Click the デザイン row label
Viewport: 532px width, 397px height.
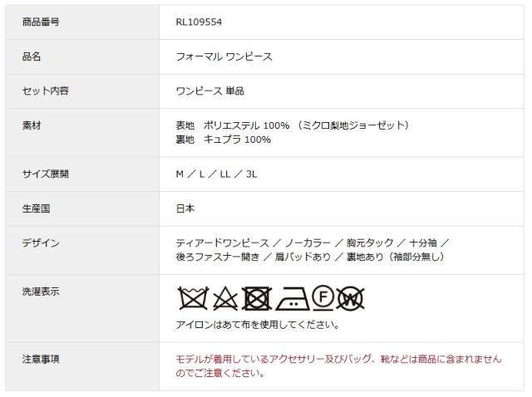[41, 243]
